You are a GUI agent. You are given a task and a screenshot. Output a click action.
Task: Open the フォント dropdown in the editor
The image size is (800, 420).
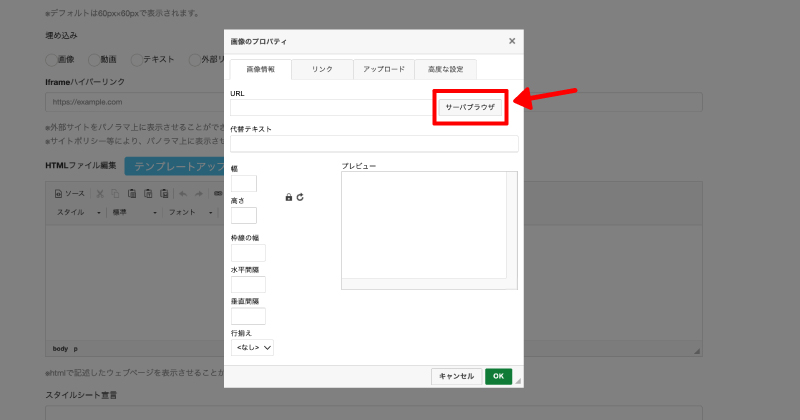coord(189,213)
